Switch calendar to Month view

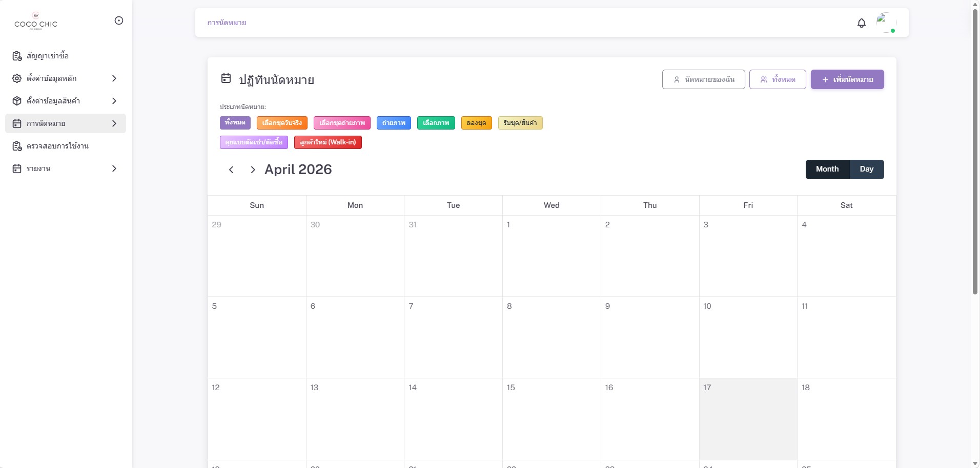pyautogui.click(x=827, y=169)
